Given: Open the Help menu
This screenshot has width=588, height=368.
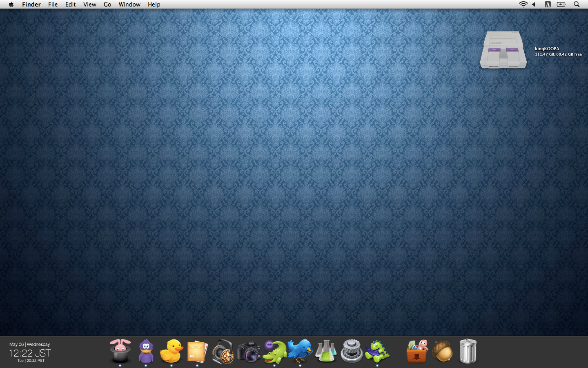Looking at the screenshot, I should coord(154,4).
